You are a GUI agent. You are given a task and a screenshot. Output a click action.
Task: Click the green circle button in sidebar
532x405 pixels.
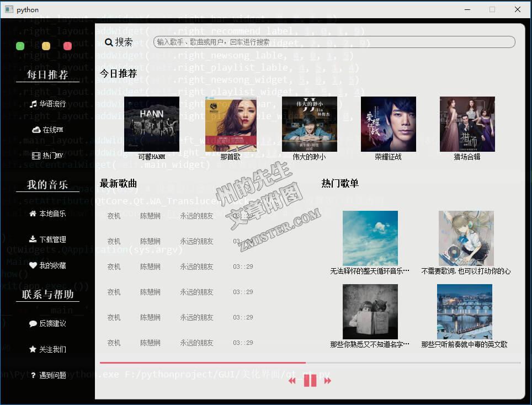tap(20, 46)
